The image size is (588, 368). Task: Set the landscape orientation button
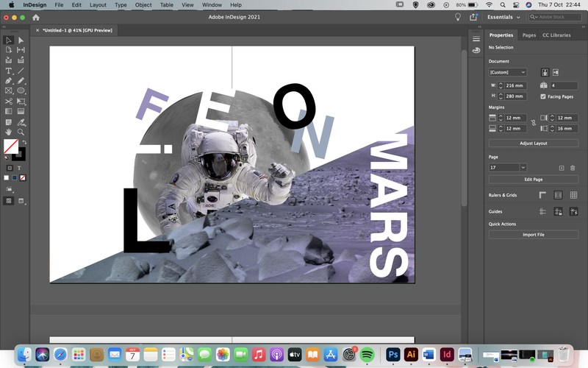556,72
